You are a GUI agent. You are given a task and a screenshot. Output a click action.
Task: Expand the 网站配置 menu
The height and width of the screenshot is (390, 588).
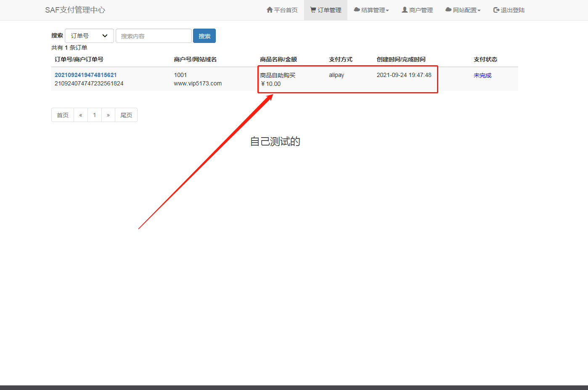pos(463,10)
